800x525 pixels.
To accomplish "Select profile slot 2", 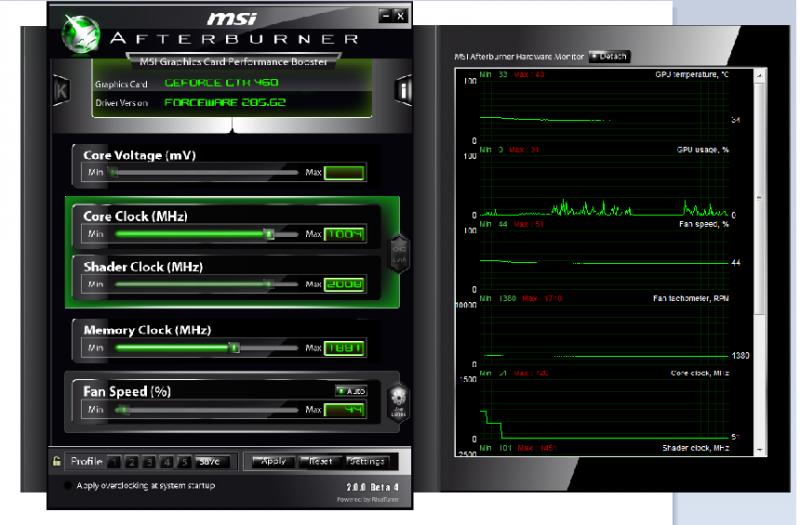I will coord(132,462).
